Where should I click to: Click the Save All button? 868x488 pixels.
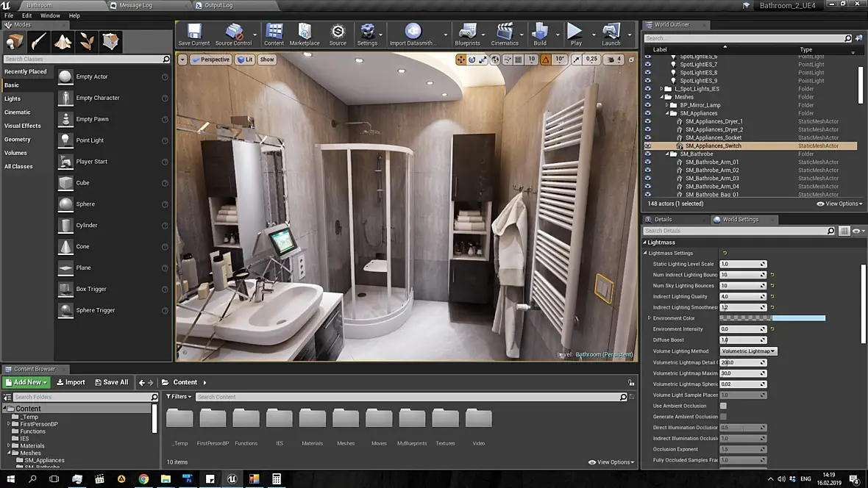110,382
